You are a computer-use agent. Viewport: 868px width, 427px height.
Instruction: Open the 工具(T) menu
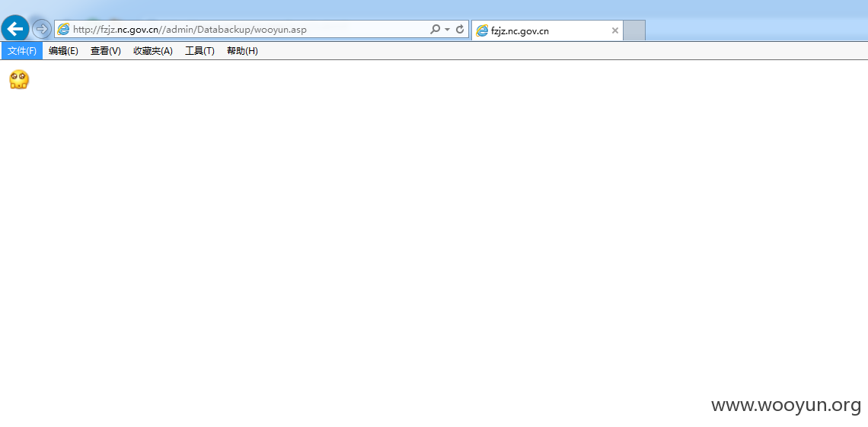coord(199,51)
